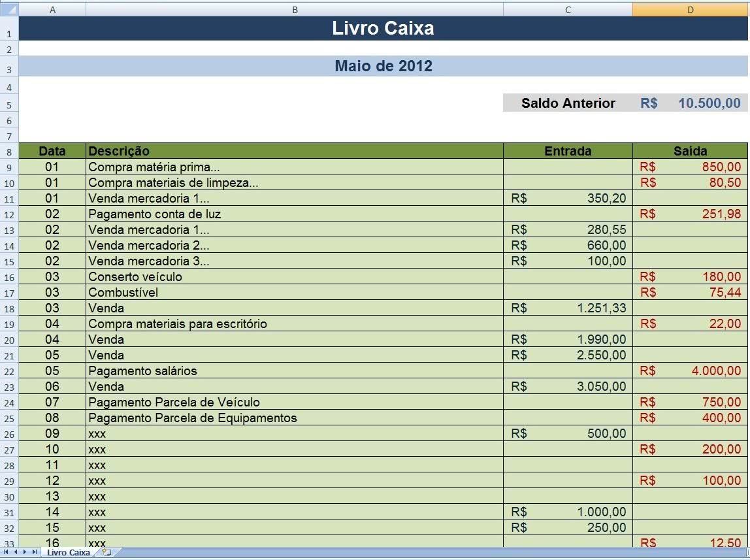
Task: Select the 80,50 Saída cell
Action: (690, 183)
